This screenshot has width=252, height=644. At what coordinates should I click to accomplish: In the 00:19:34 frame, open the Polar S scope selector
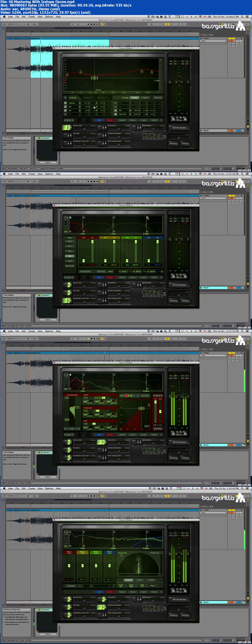pos(155,553)
